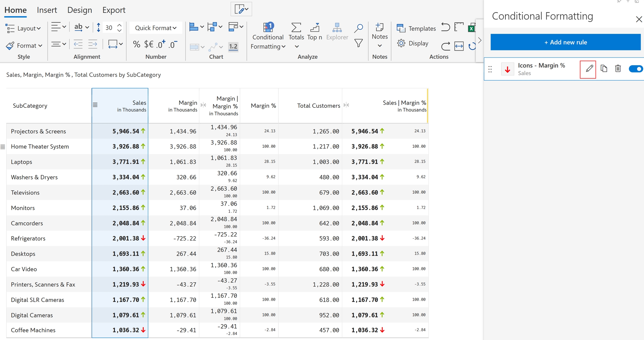Image resolution: width=644 pixels, height=340 pixels.
Task: Open the Quick Format dropdown
Action: 156,28
